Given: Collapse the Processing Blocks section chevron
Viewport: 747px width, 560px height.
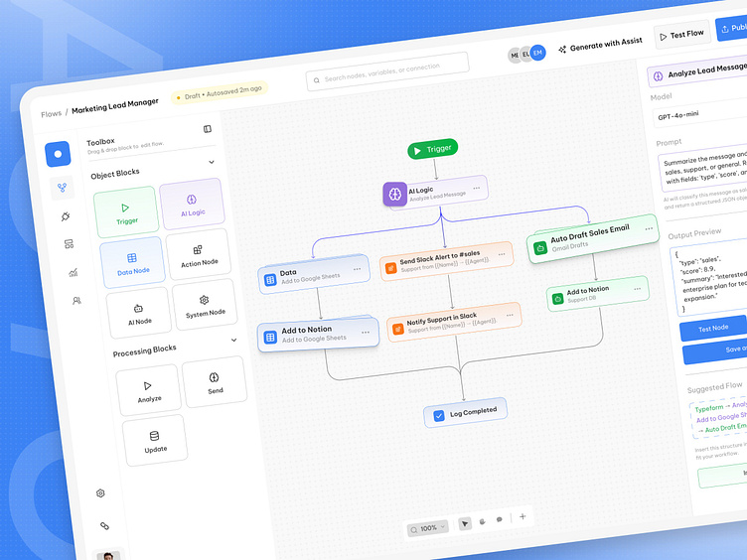Looking at the screenshot, I should point(234,341).
